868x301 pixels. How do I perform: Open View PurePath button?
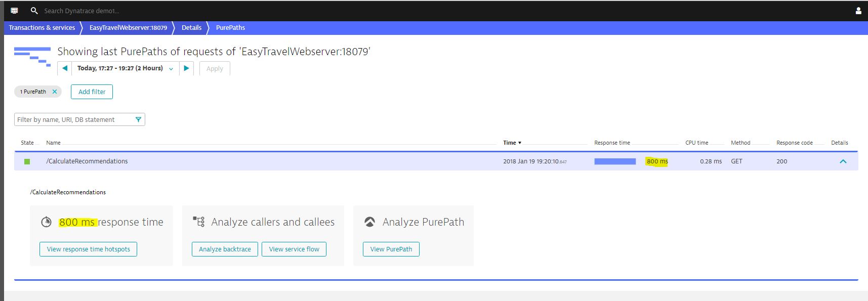tap(391, 249)
